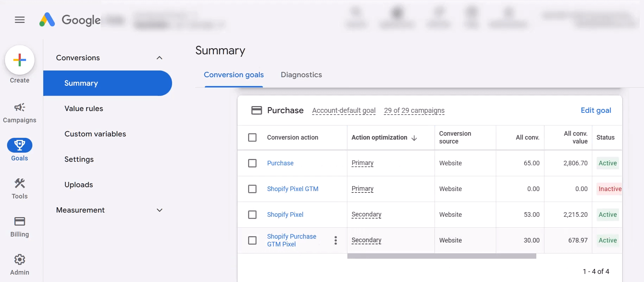Open Secondary optimization for Shopify Pixel
The height and width of the screenshot is (282, 644).
[x=366, y=214]
